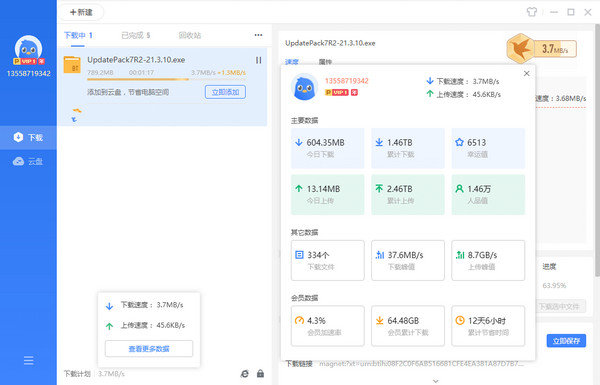Click the 3.7MB/s speed badge with bird
Image resolution: width=600 pixels, height=385 pixels.
[541, 49]
